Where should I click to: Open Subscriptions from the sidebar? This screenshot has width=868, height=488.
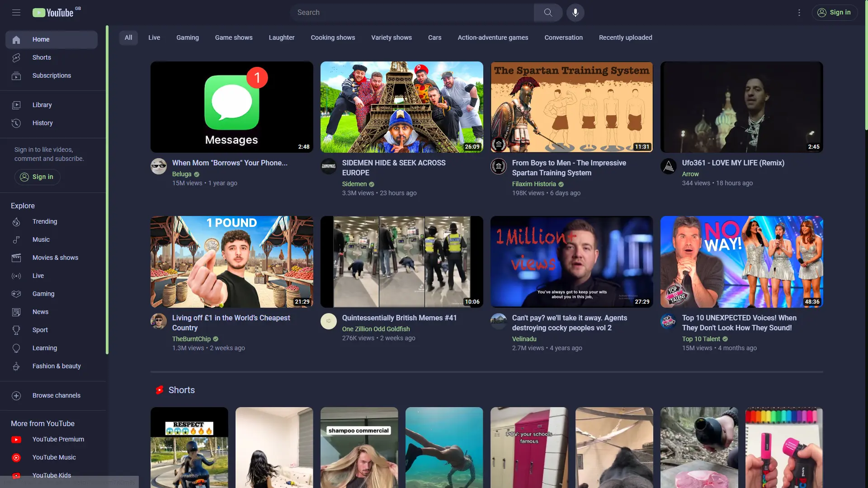click(52, 75)
